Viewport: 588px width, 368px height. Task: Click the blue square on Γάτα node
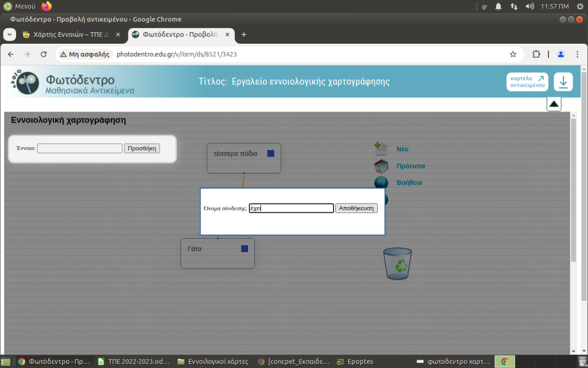[245, 248]
